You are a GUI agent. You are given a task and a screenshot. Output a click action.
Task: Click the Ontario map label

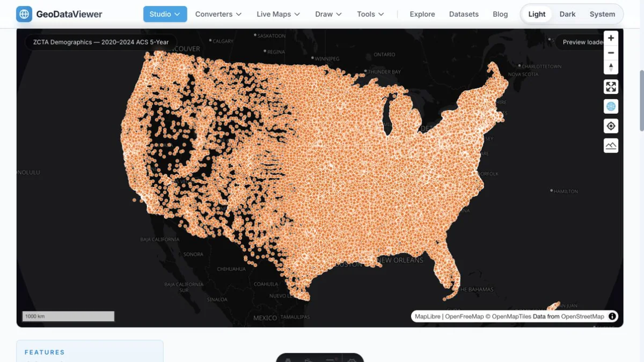(384, 54)
